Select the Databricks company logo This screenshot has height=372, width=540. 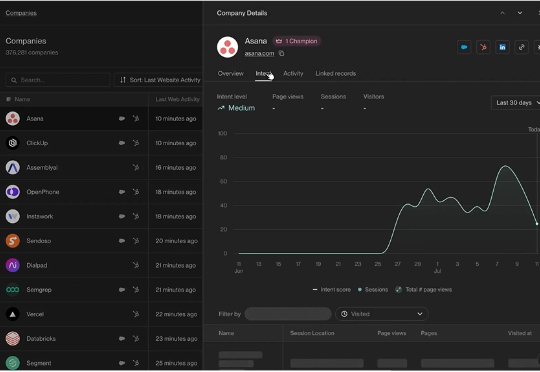(x=13, y=339)
